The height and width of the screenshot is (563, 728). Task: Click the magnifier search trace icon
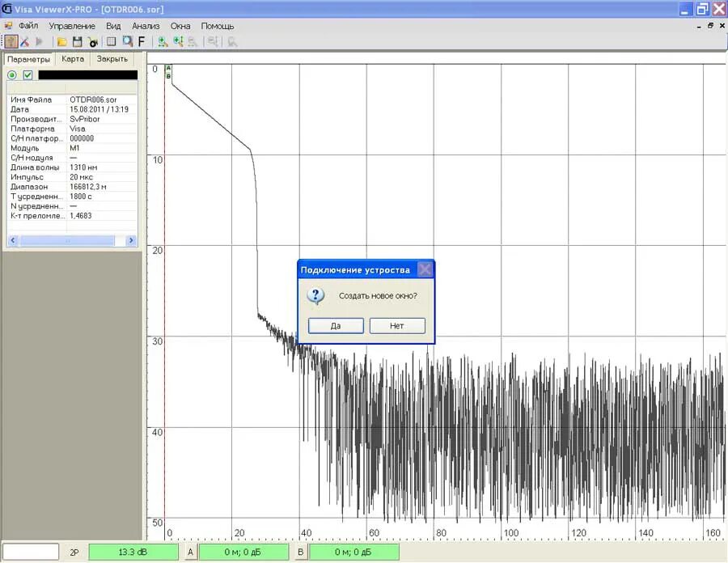click(x=127, y=42)
